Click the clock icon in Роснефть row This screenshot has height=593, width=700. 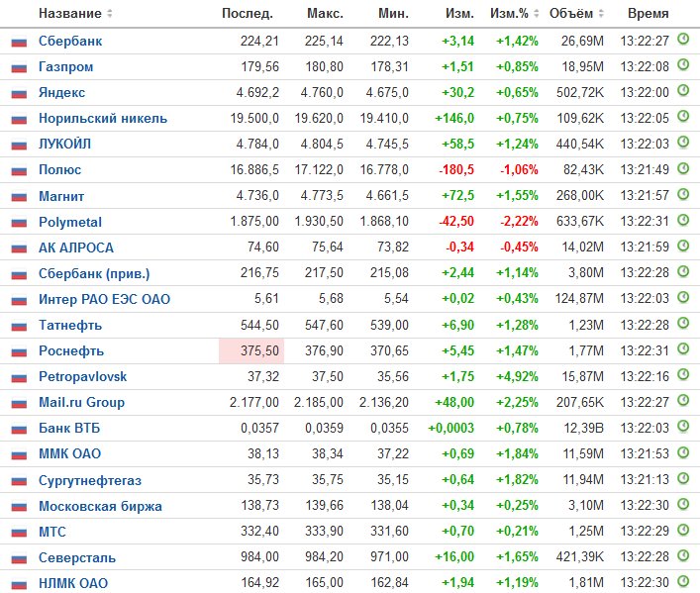point(683,348)
